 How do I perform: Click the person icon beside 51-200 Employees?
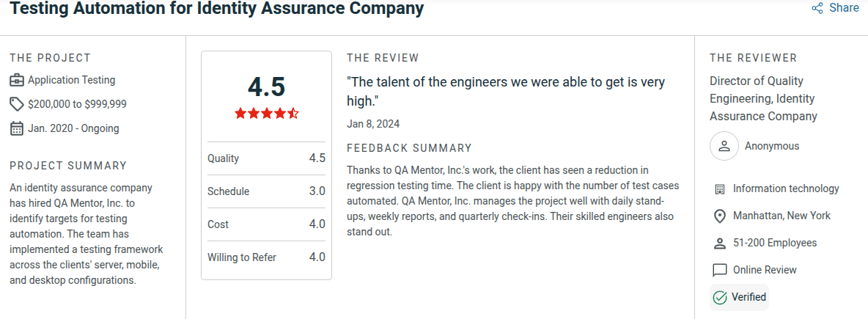coord(719,243)
